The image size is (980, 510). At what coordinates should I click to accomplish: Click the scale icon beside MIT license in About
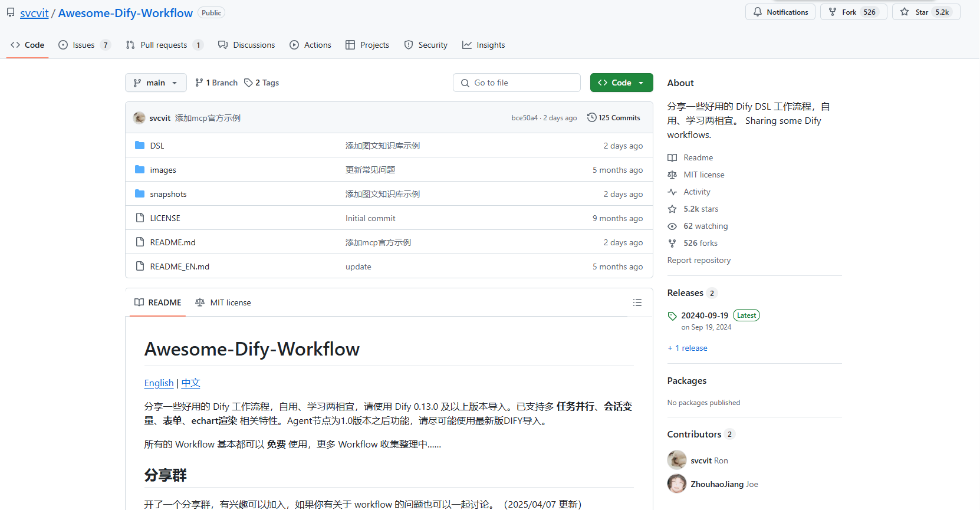[x=672, y=175]
